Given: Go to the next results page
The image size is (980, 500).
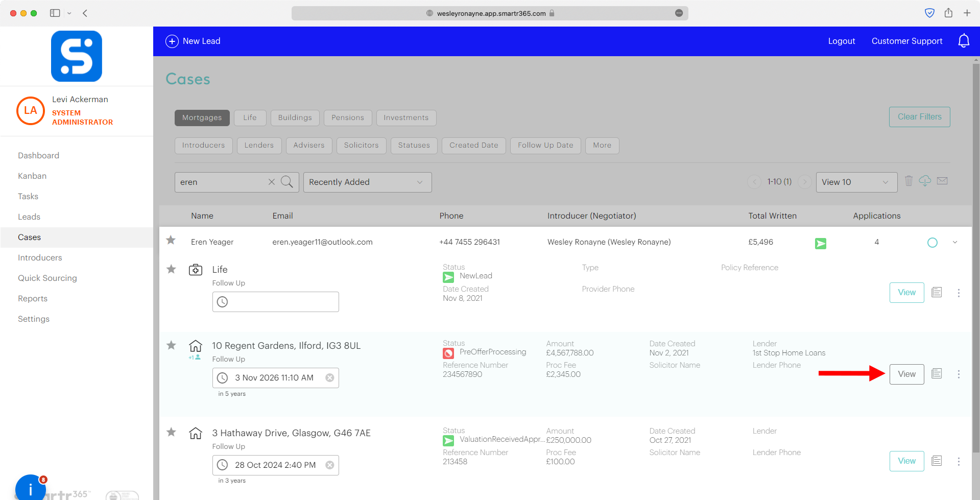Looking at the screenshot, I should tap(804, 182).
